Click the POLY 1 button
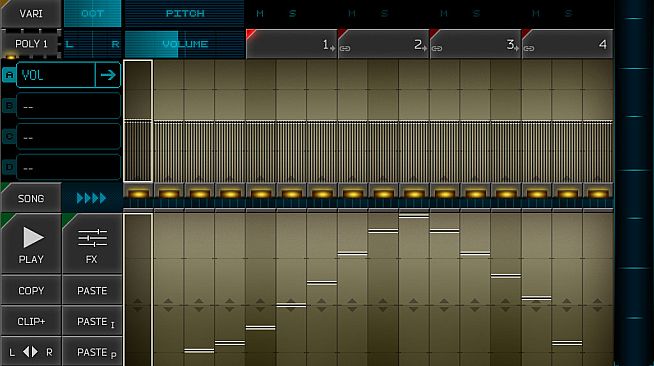The image size is (654, 366). pyautogui.click(x=31, y=44)
